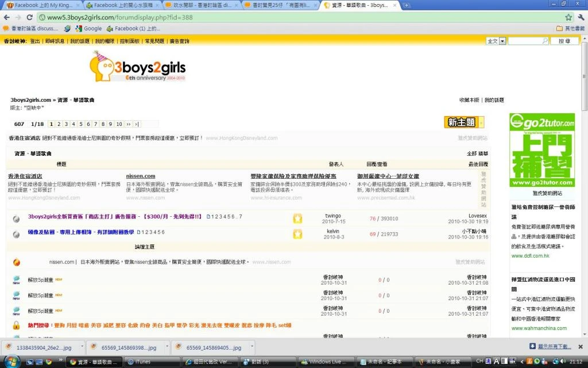The image size is (588, 368).
Task: Click www.dcfl.com.hk sidebar link
Action: click(x=530, y=256)
